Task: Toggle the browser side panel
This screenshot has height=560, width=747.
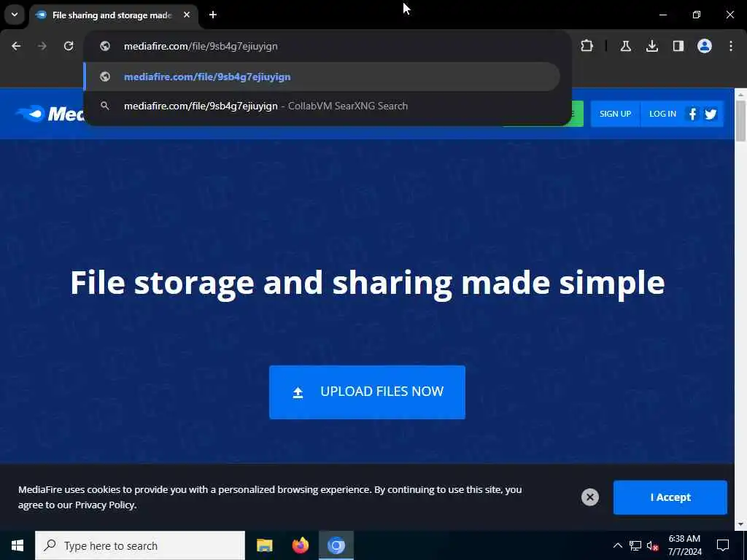Action: pos(678,46)
